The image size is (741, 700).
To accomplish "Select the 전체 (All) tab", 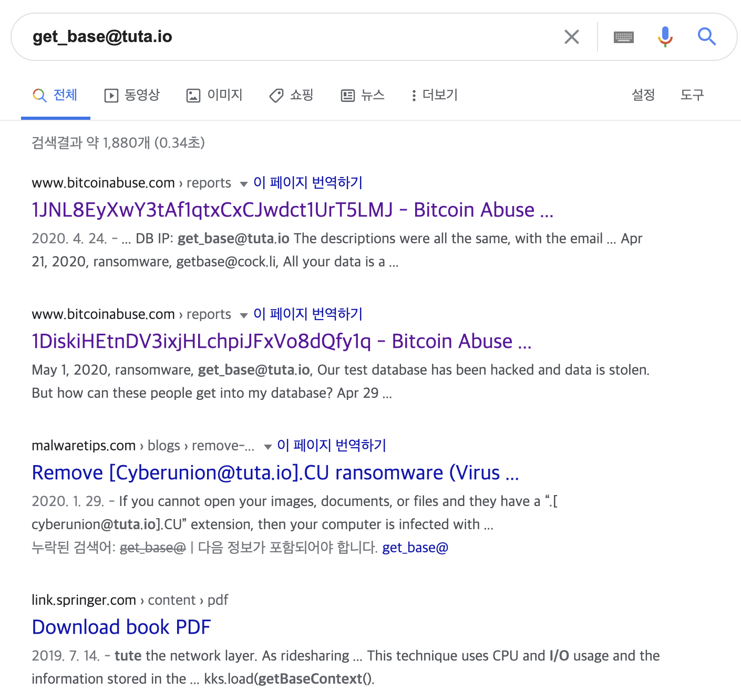I will click(55, 95).
